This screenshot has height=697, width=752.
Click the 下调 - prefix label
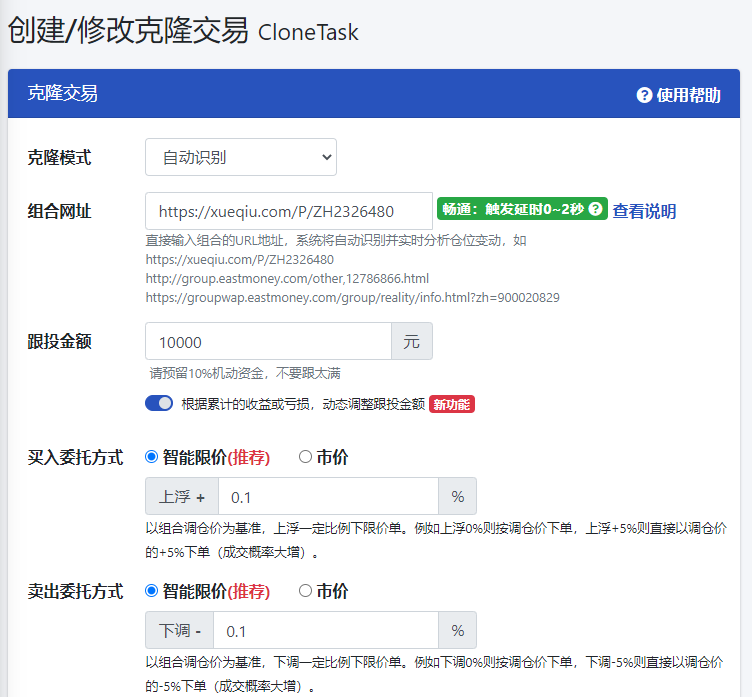[x=179, y=630]
